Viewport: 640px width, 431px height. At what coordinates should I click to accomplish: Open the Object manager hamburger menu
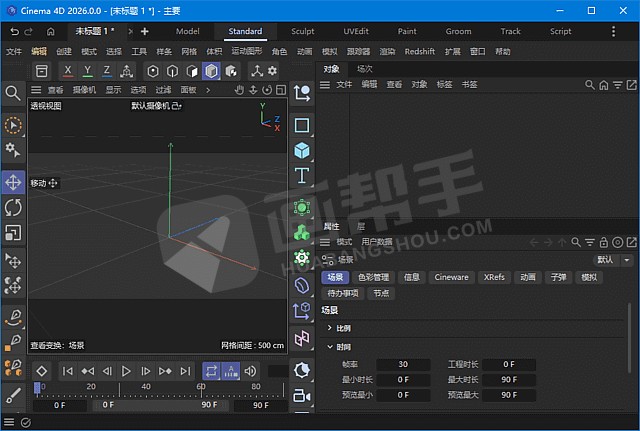pos(325,85)
